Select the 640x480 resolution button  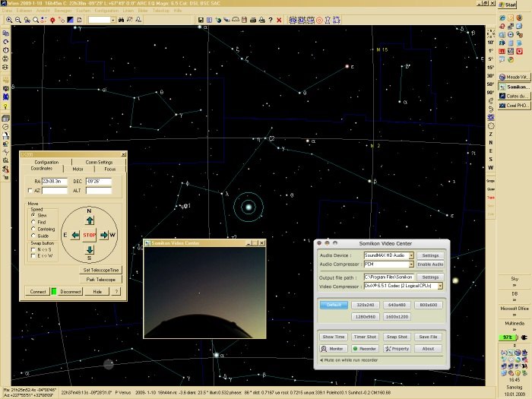[x=397, y=305]
